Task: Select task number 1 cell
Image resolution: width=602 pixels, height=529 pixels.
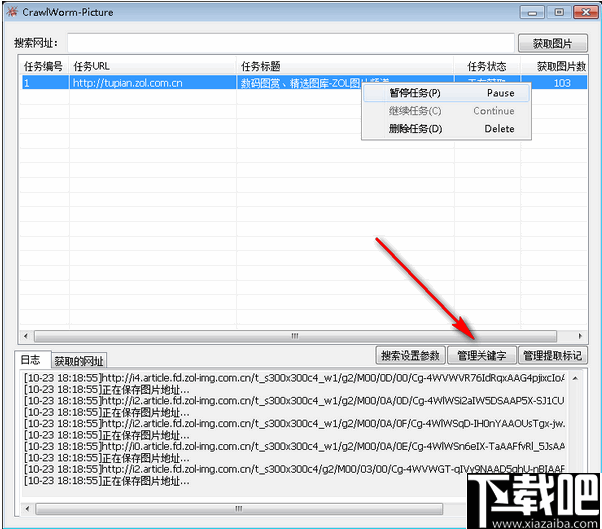Action: (45, 83)
